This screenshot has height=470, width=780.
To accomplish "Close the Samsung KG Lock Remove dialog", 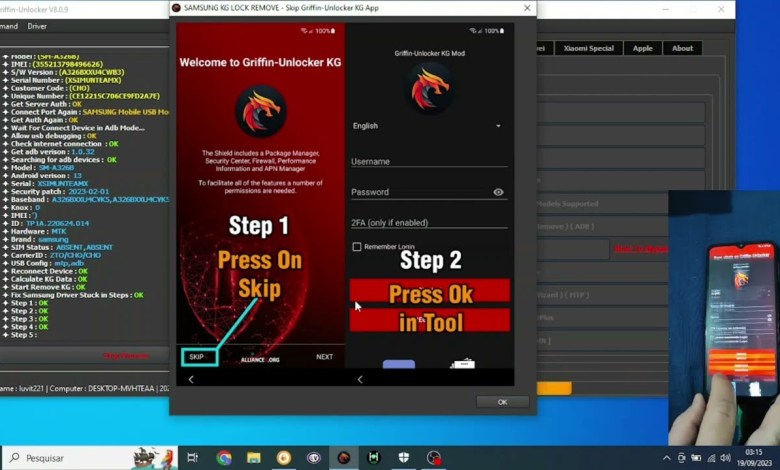I will 527,8.
